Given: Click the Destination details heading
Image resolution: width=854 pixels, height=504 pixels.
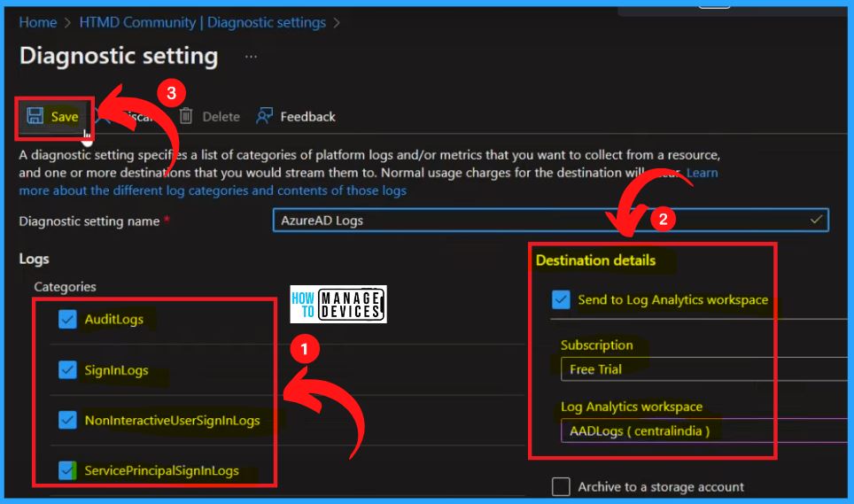Looking at the screenshot, I should tap(596, 260).
